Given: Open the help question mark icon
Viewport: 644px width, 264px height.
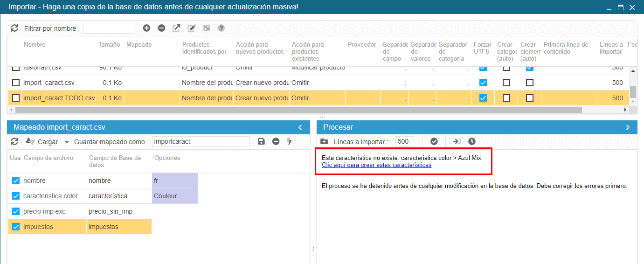Looking at the screenshot, I should (221, 28).
